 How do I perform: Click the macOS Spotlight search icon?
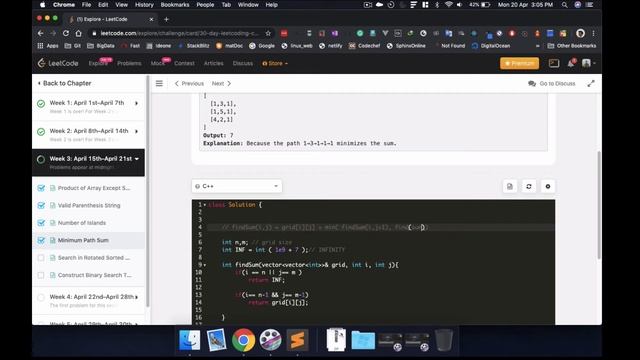coord(564,5)
